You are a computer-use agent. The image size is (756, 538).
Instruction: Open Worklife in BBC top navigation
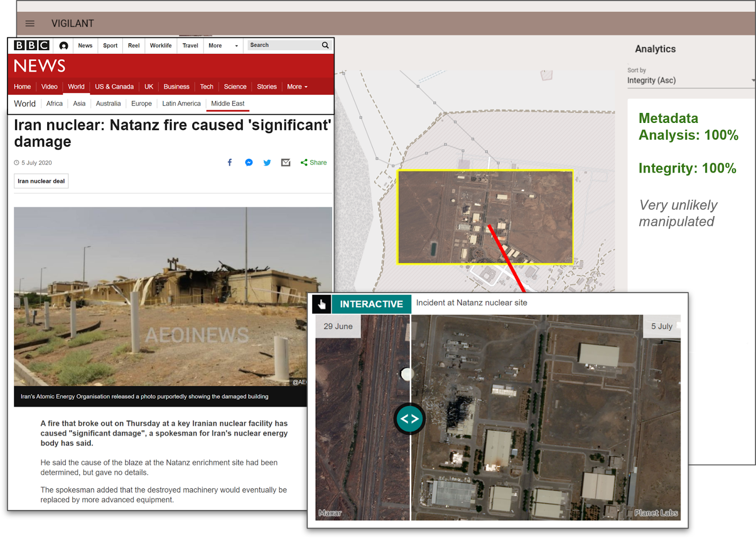pyautogui.click(x=161, y=46)
